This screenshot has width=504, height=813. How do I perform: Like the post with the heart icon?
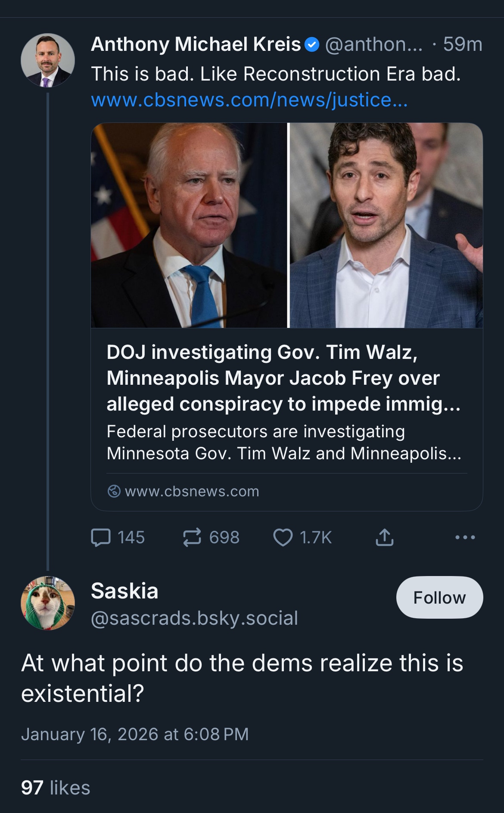pyautogui.click(x=283, y=537)
